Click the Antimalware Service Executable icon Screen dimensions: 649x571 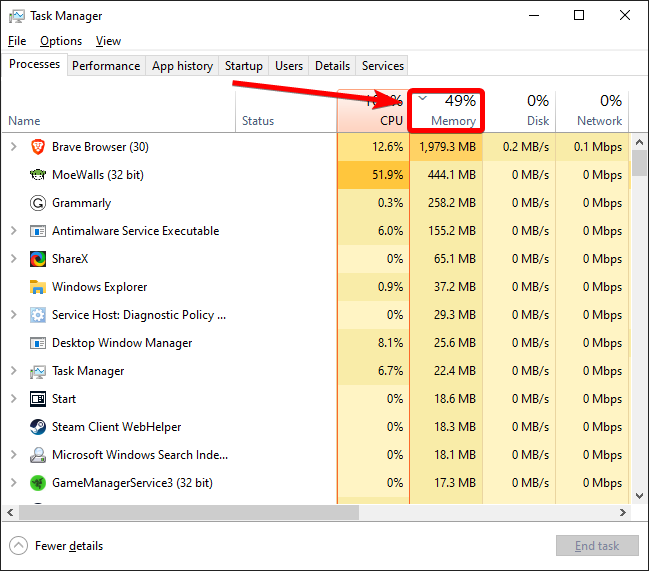click(38, 231)
